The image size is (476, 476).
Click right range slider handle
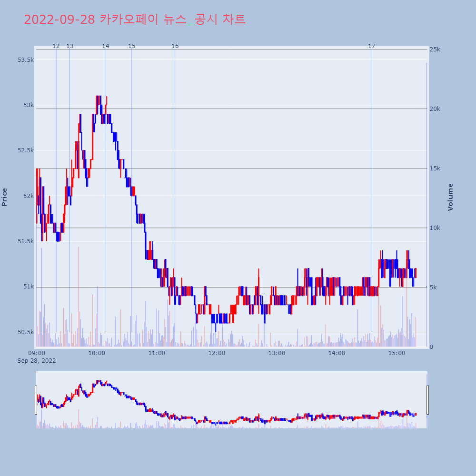point(428,400)
